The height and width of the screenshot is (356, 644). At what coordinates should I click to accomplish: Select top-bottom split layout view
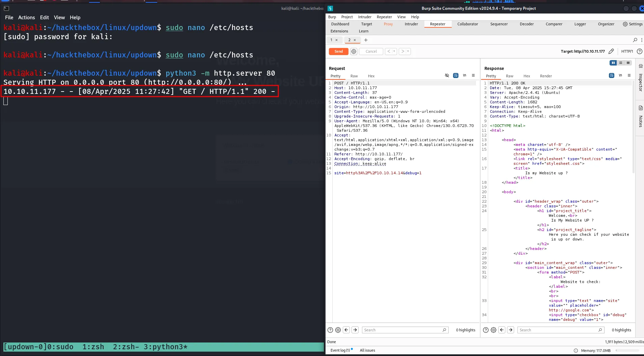(621, 63)
